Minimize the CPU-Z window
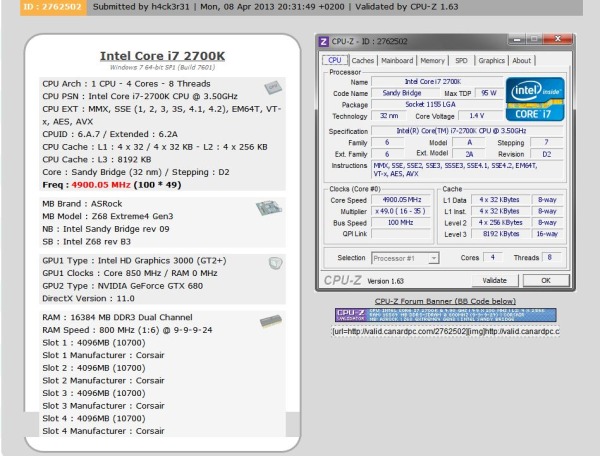Screen dimensions: 600x456 tap(517, 39)
